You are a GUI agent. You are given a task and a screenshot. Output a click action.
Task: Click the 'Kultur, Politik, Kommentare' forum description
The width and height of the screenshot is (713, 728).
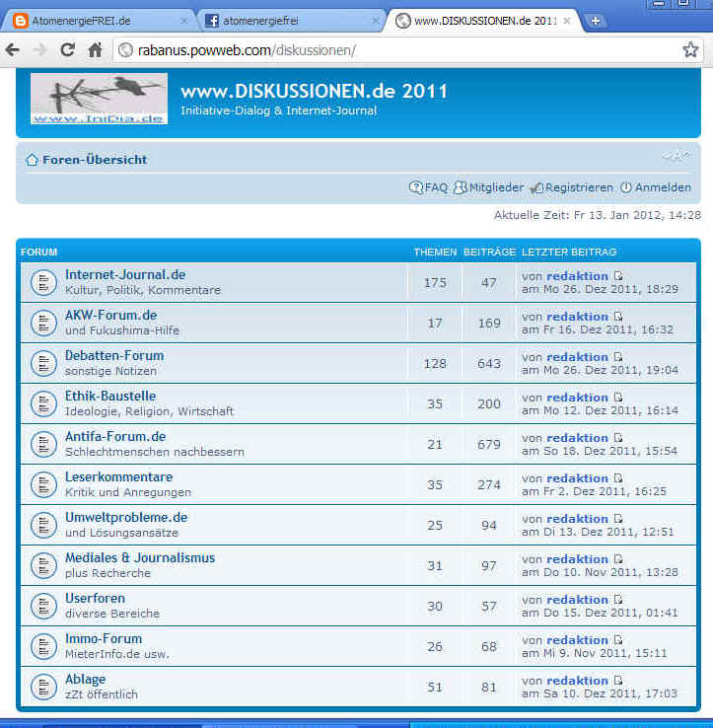[x=143, y=290]
